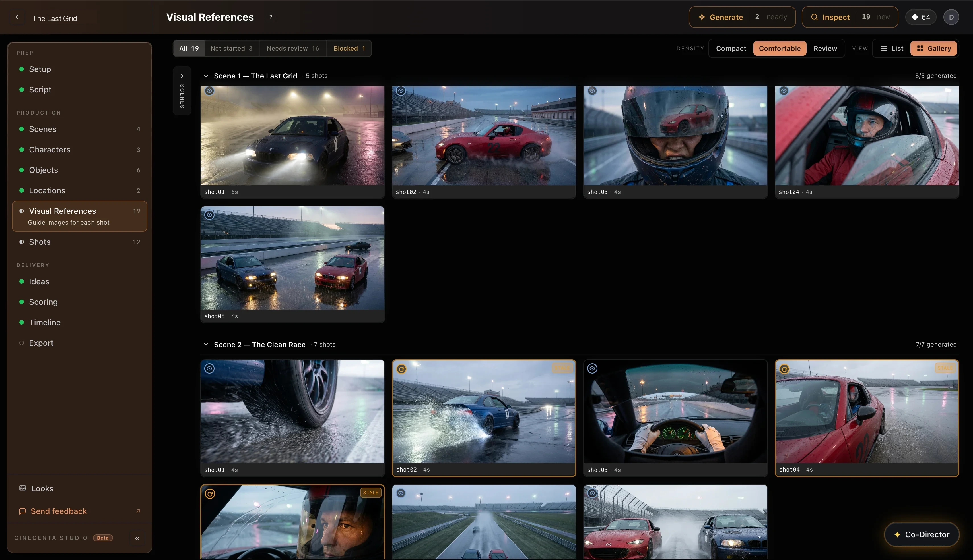Switch density to Review

click(x=825, y=48)
